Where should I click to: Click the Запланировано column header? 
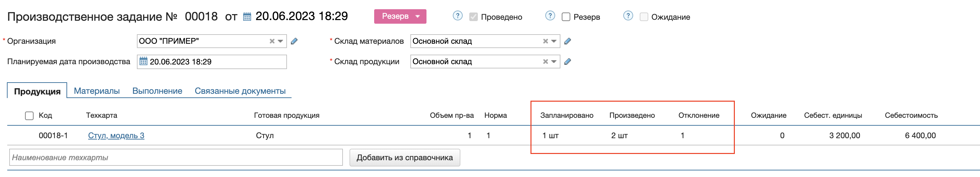(567, 115)
